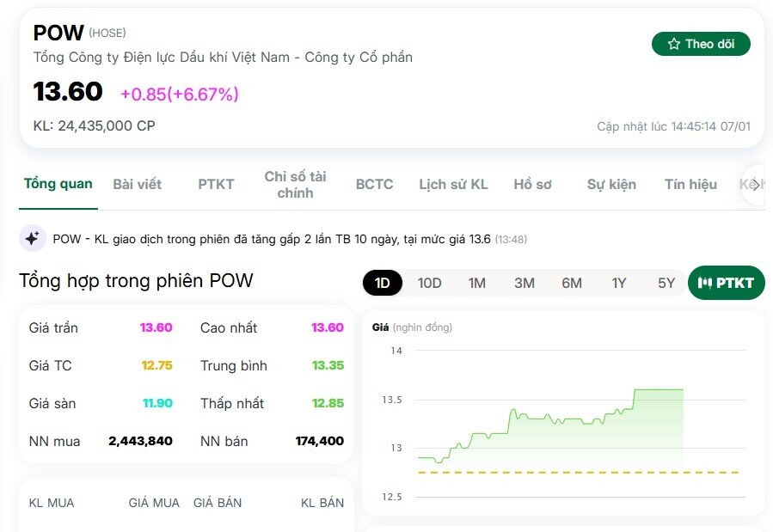
Task: Open the Hồ sơ tab
Action: [x=534, y=184]
